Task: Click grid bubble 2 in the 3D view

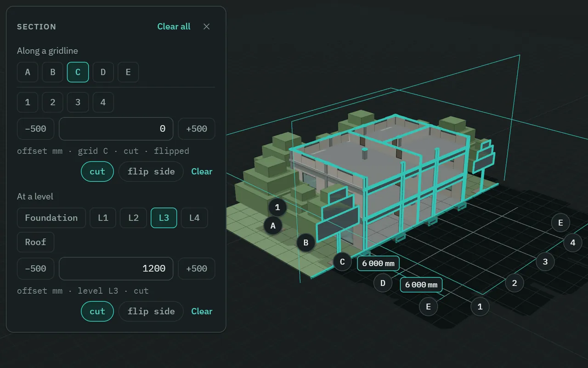Action: point(514,283)
